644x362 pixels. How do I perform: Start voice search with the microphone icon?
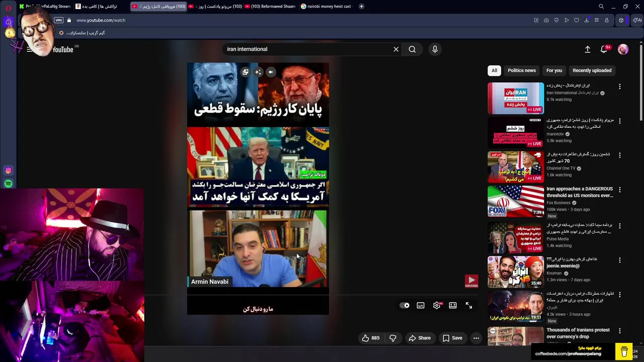(435, 49)
